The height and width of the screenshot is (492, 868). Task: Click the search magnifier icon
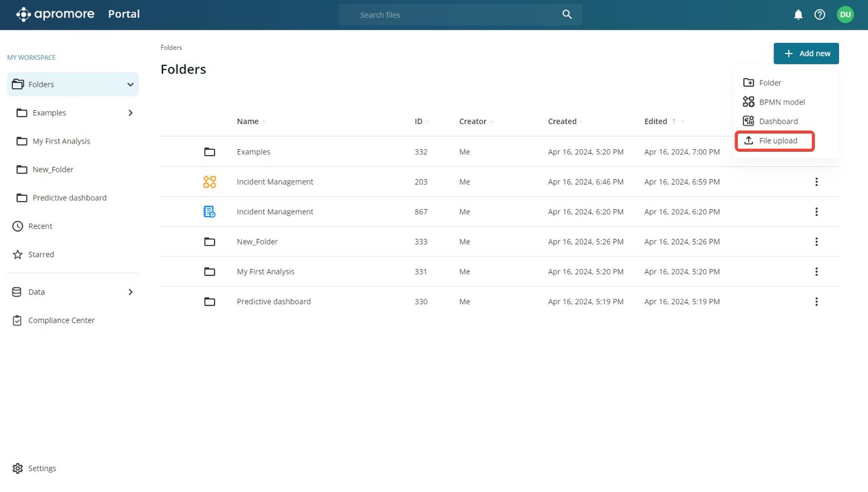coord(566,14)
